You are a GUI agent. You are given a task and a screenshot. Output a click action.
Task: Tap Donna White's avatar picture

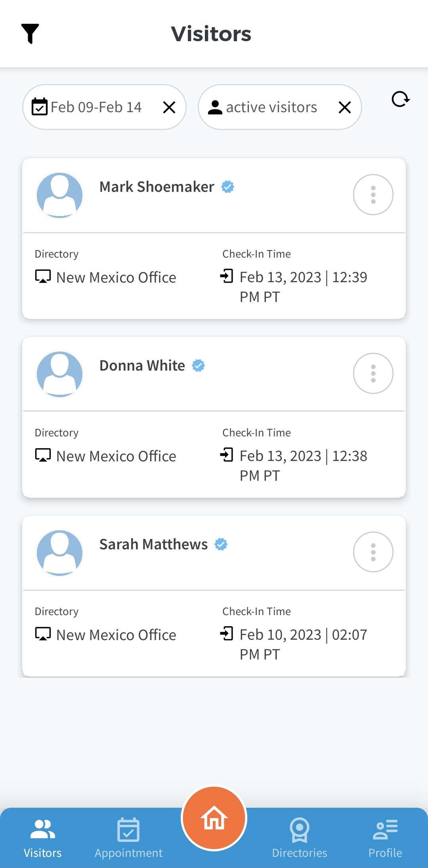click(x=59, y=374)
